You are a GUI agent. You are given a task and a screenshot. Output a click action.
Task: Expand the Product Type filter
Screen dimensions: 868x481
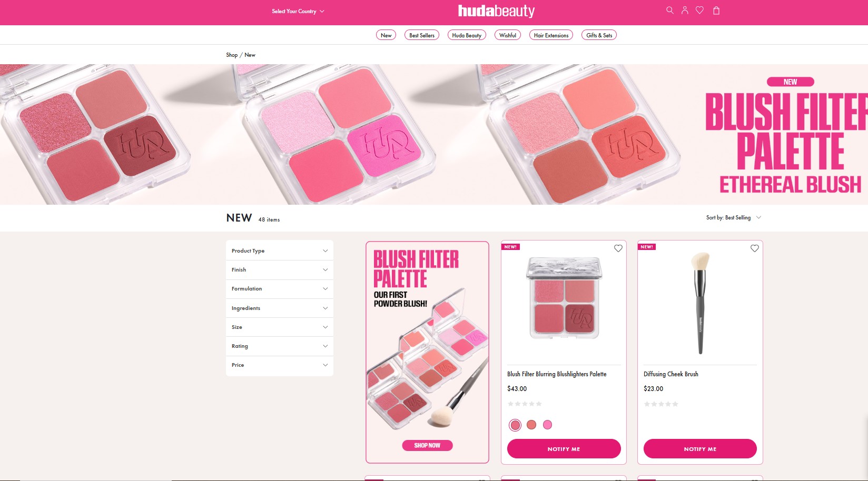[280, 251]
